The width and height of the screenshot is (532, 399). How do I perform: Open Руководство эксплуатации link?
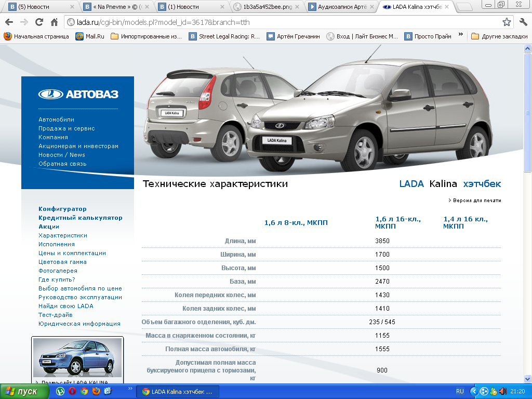click(x=80, y=297)
